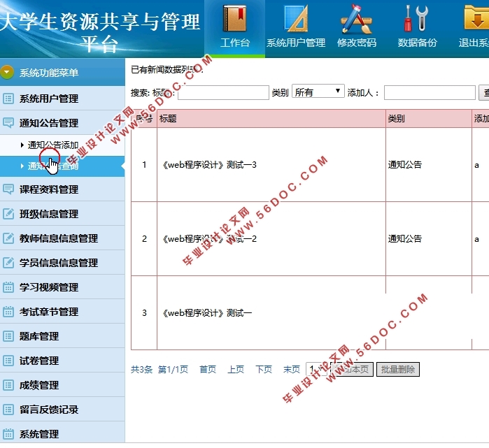Open the 修改密码 tab label
Image resolution: width=489 pixels, height=448 pixels.
(x=357, y=43)
